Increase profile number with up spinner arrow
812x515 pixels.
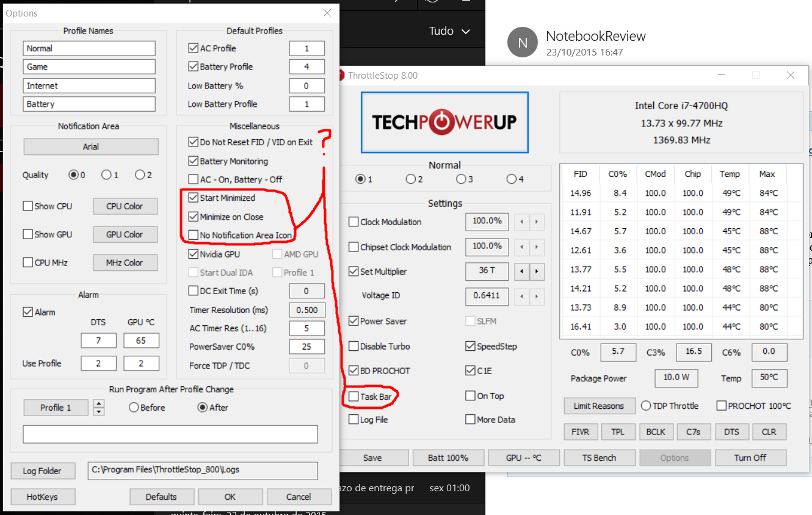click(99, 403)
